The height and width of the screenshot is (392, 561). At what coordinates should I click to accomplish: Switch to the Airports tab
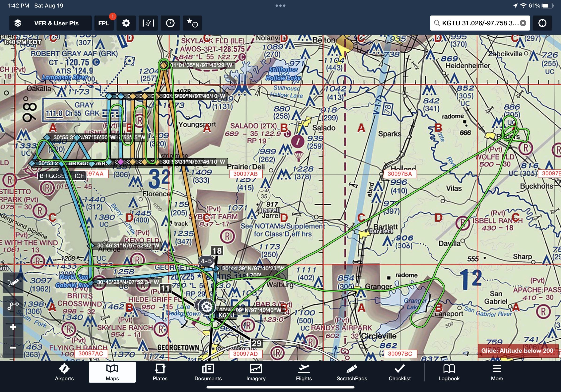click(x=64, y=373)
